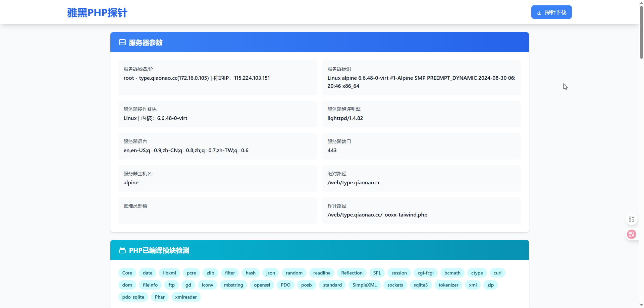Click the server rack icon in 服务器参数 header

pyautogui.click(x=122, y=42)
